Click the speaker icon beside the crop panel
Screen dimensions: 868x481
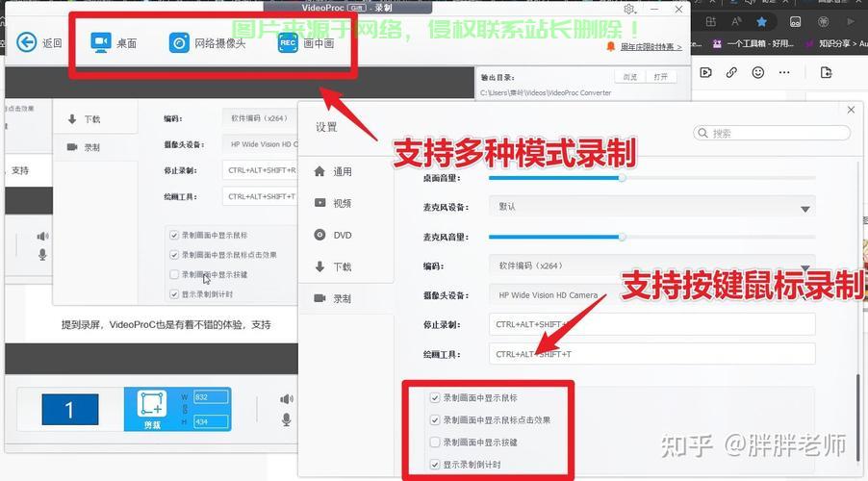[x=286, y=399]
